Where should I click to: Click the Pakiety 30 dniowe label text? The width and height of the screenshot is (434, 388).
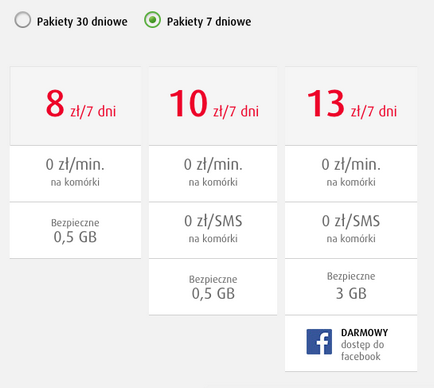(82, 22)
